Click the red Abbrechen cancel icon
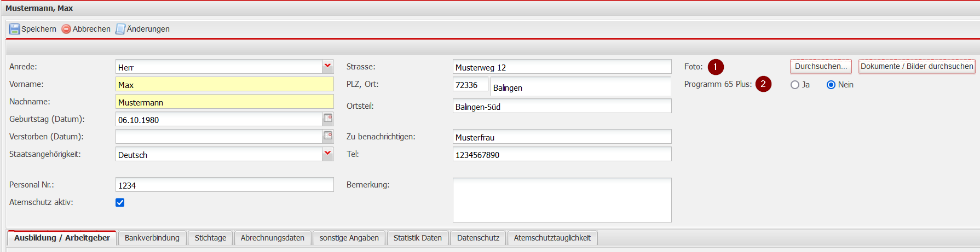The height and width of the screenshot is (252, 980). [x=66, y=29]
